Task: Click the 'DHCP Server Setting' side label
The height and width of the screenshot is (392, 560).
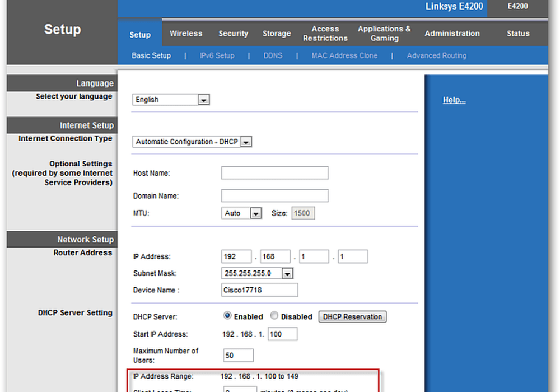Action: click(75, 312)
